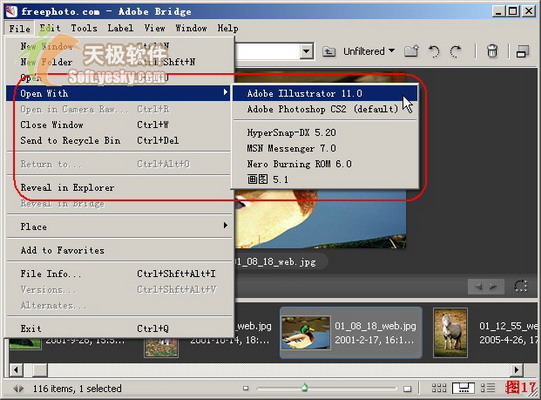Open the Edit menu
541x400 pixels.
tap(50, 28)
